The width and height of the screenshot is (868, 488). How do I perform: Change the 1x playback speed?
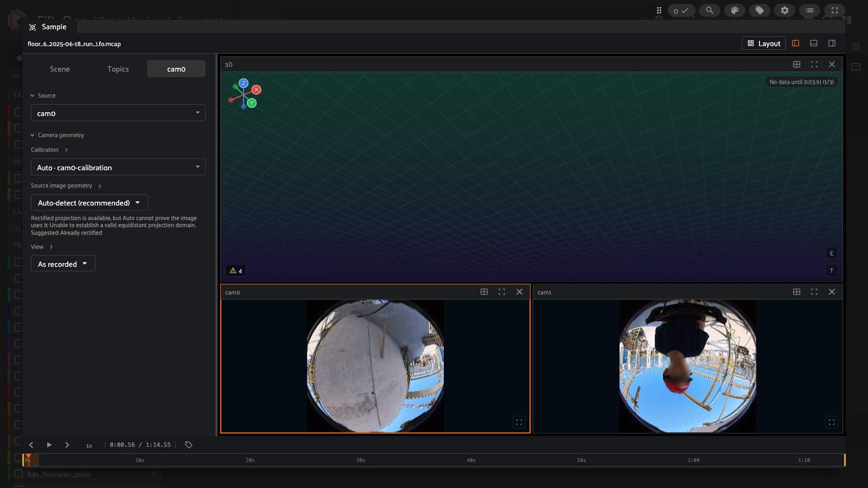click(x=89, y=445)
